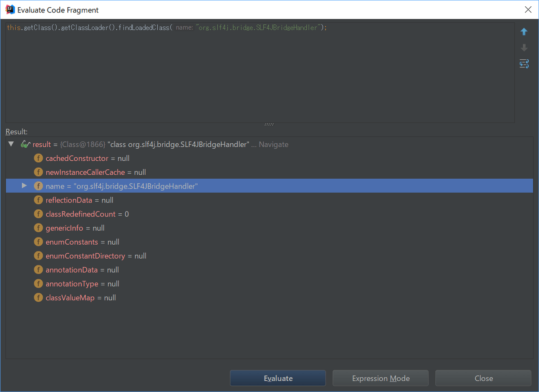
Task: Click the field icon beside enumConstants
Action: click(39, 242)
